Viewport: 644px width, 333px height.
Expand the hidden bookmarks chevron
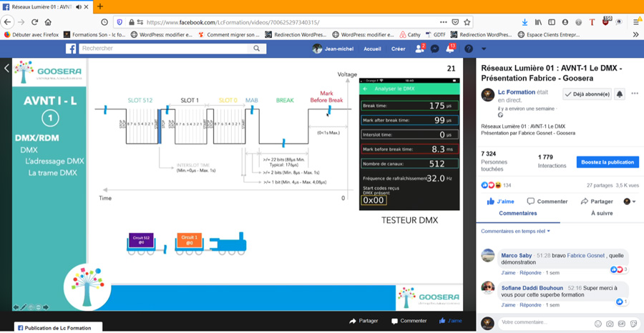[x=636, y=35]
